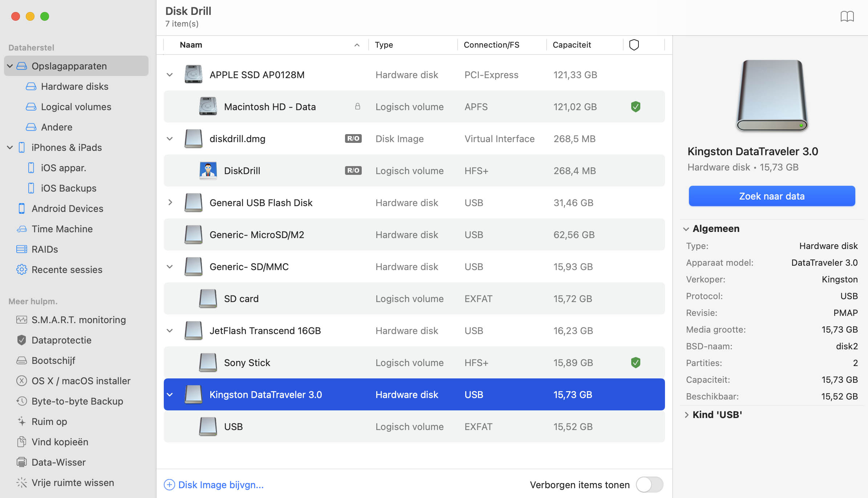Viewport: 868px width, 498px height.
Task: Enable the green checkmark on Sony Stick
Action: click(x=634, y=362)
